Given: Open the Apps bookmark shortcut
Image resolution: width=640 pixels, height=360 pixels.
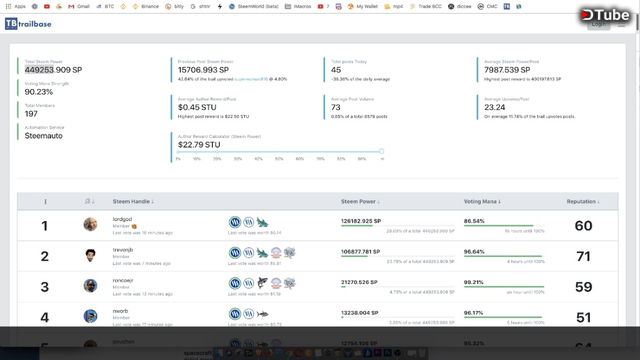Looking at the screenshot, I should (x=16, y=7).
